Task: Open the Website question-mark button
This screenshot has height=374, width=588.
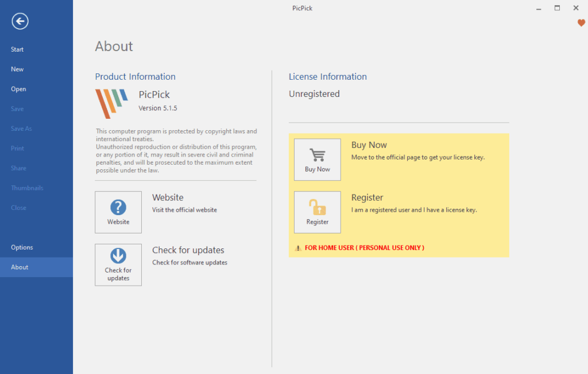Action: click(118, 212)
